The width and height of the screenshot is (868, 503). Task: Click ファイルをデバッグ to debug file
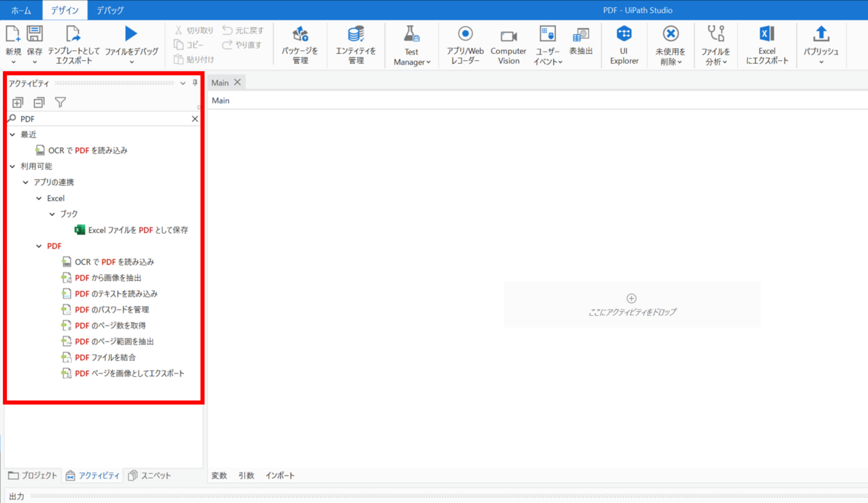point(130,44)
